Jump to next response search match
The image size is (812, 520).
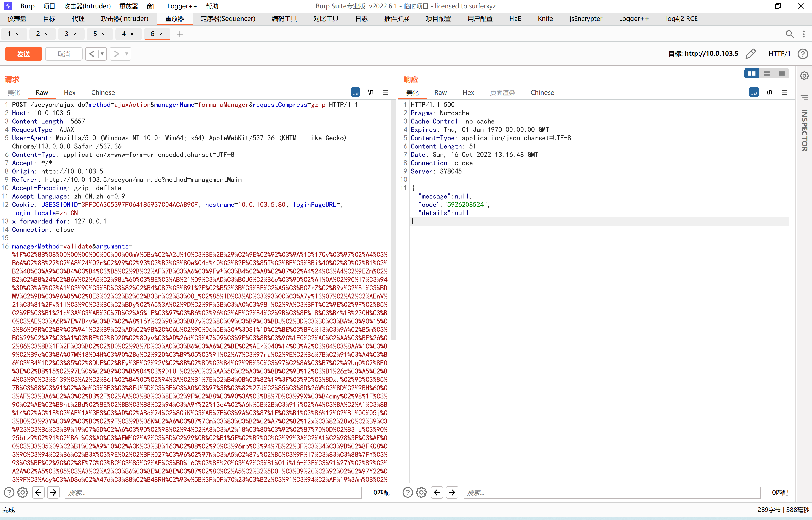tap(452, 492)
